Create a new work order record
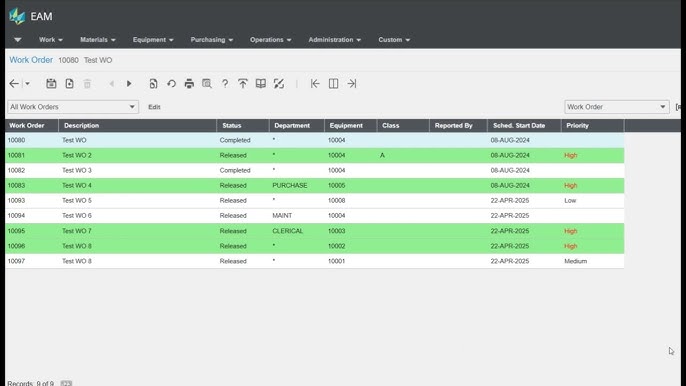This screenshot has width=686, height=386. tap(69, 84)
